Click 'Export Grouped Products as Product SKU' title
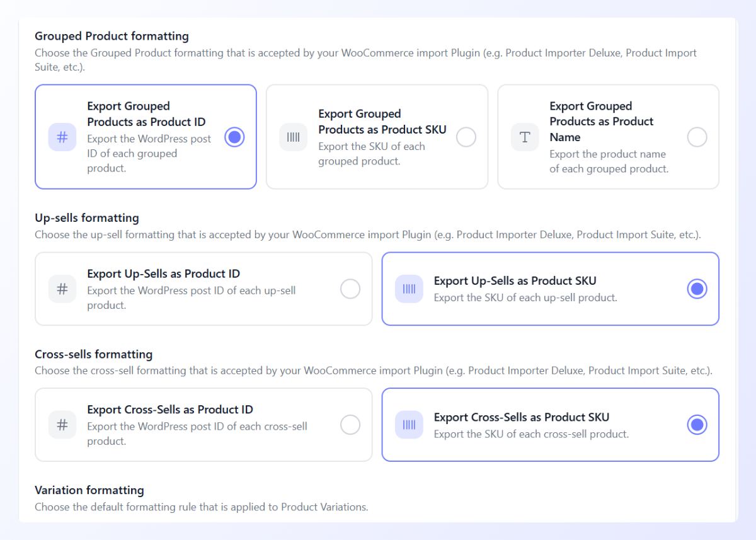The width and height of the screenshot is (756, 540). [x=382, y=122]
